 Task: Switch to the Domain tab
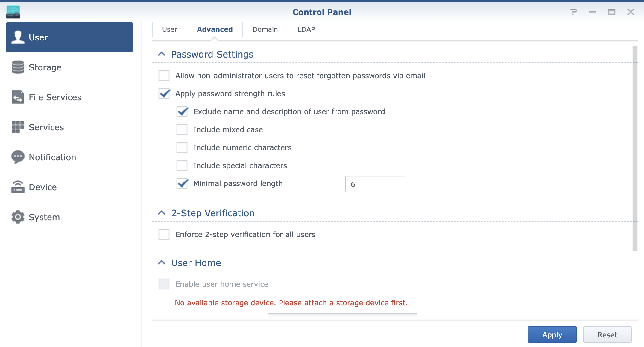click(x=265, y=29)
